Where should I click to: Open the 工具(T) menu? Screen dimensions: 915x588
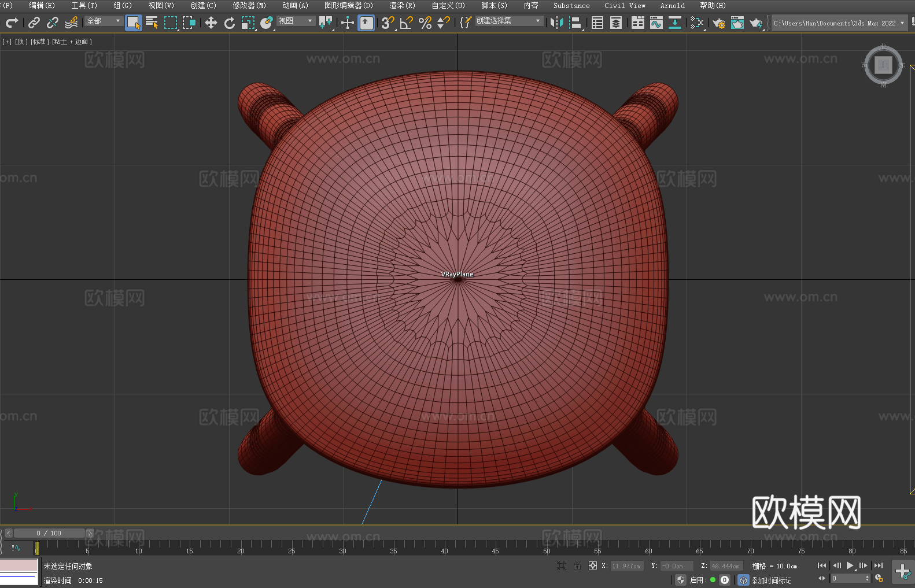(x=84, y=5)
